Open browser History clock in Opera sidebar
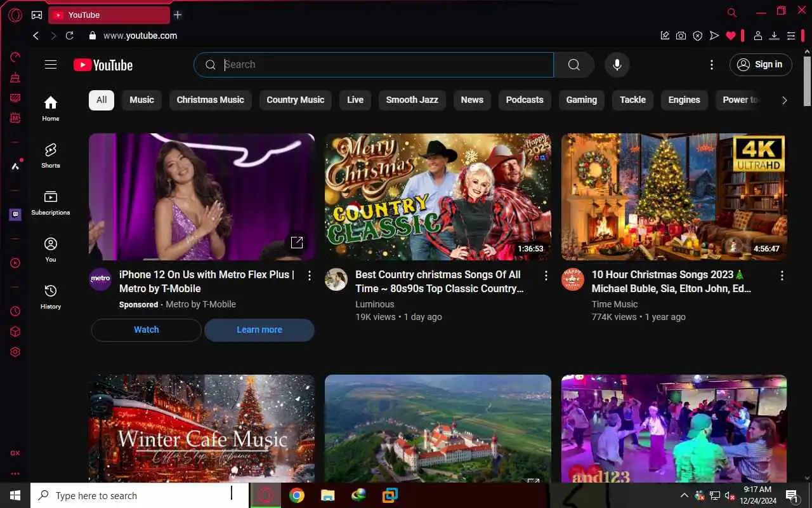Image resolution: width=812 pixels, height=508 pixels. click(15, 311)
